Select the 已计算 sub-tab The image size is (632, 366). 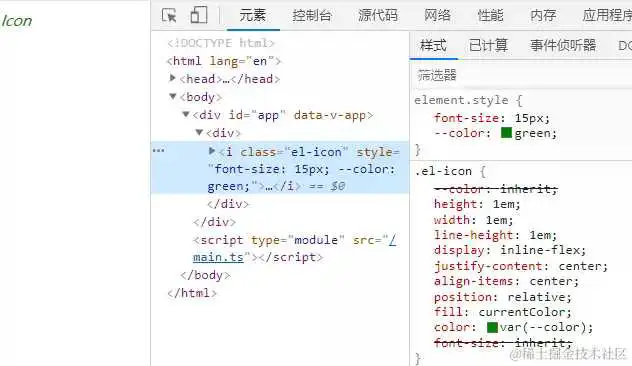coord(488,45)
